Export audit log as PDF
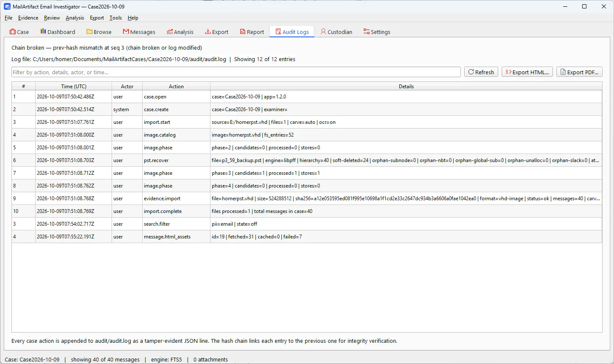The width and height of the screenshot is (614, 364). pyautogui.click(x=579, y=72)
